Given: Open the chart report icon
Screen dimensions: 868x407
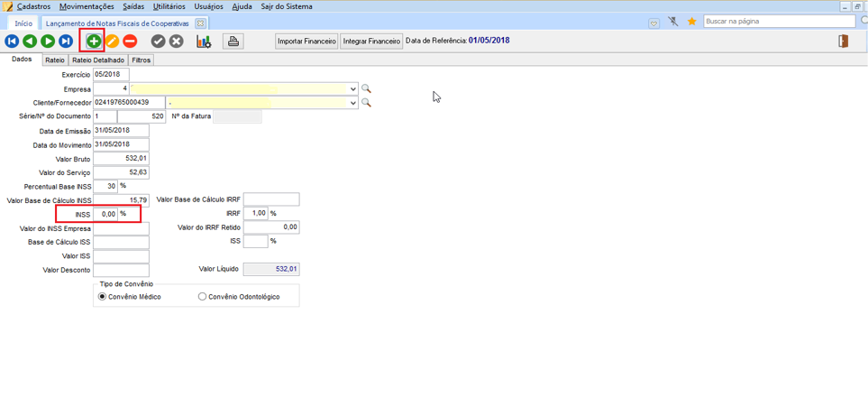Looking at the screenshot, I should click(x=204, y=41).
